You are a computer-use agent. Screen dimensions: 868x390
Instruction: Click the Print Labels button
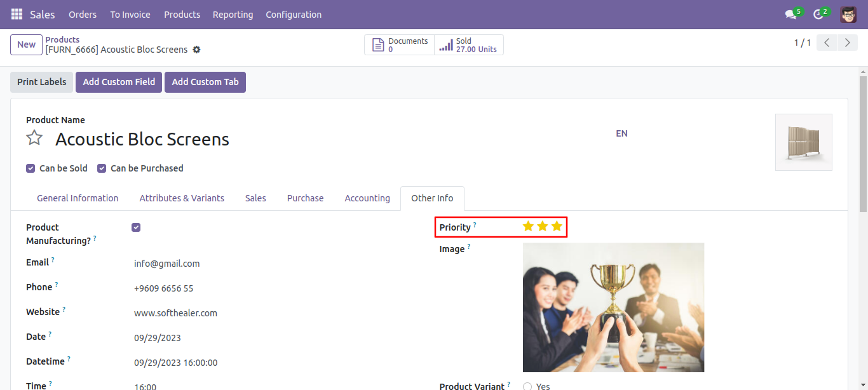point(42,82)
